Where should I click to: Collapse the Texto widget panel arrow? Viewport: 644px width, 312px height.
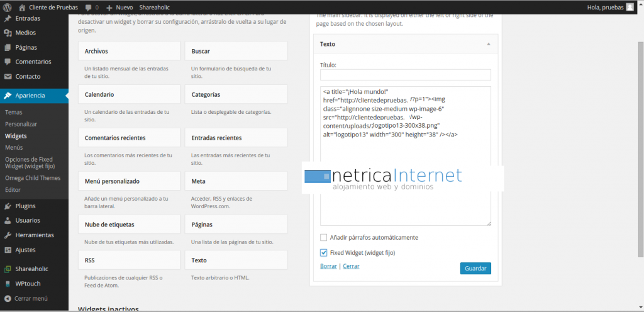[489, 44]
